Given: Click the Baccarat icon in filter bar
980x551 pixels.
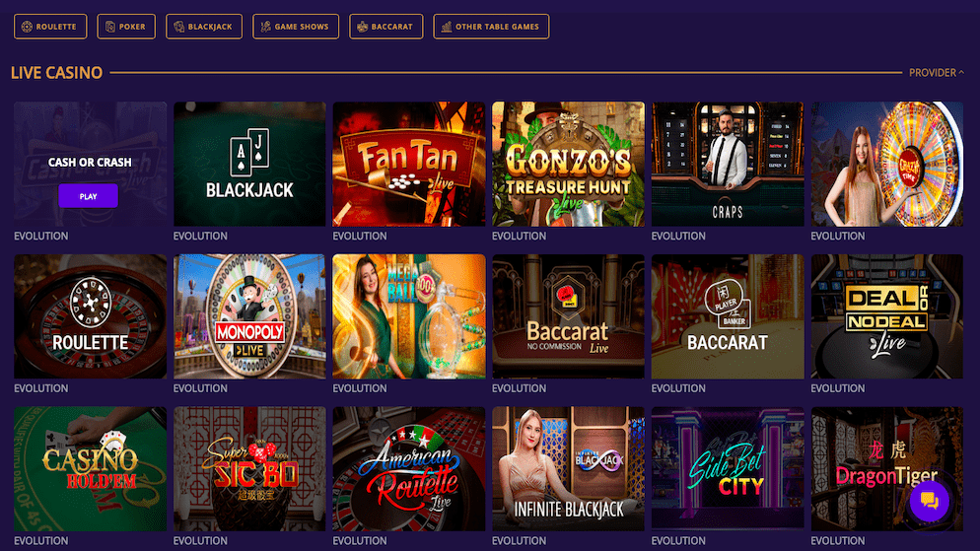Looking at the screenshot, I should [x=363, y=27].
